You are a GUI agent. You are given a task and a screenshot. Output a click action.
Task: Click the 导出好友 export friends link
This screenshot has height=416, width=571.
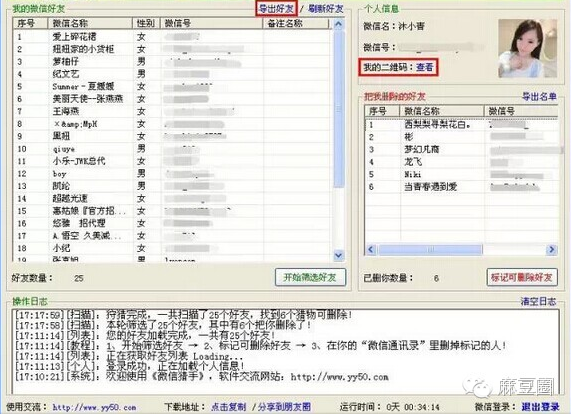276,8
